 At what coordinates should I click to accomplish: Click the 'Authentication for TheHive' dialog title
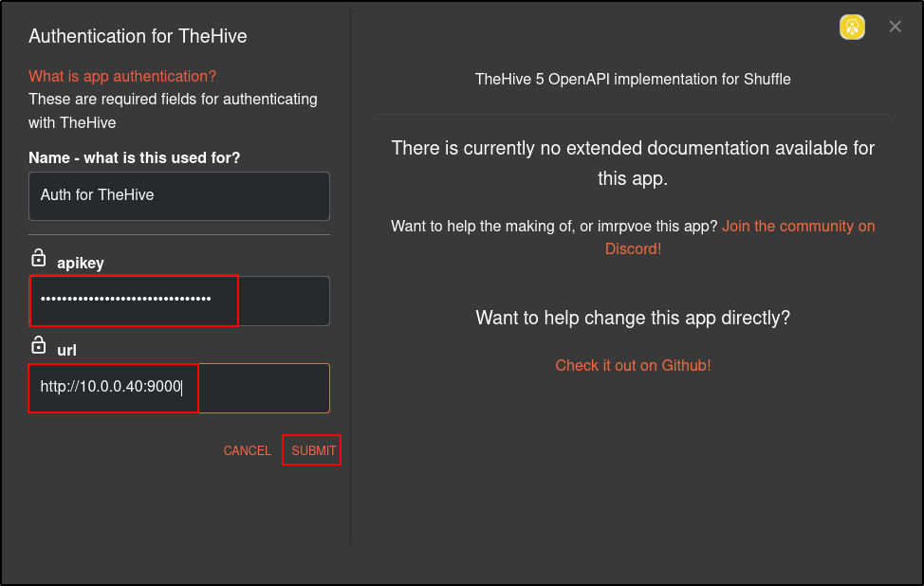tap(138, 36)
